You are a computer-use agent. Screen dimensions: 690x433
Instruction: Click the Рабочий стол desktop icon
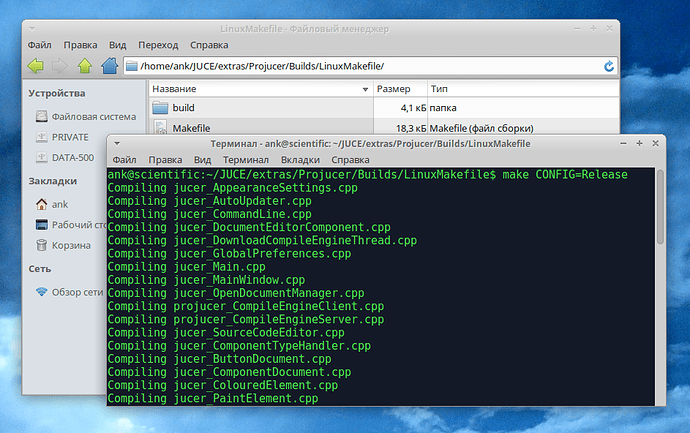(x=41, y=224)
